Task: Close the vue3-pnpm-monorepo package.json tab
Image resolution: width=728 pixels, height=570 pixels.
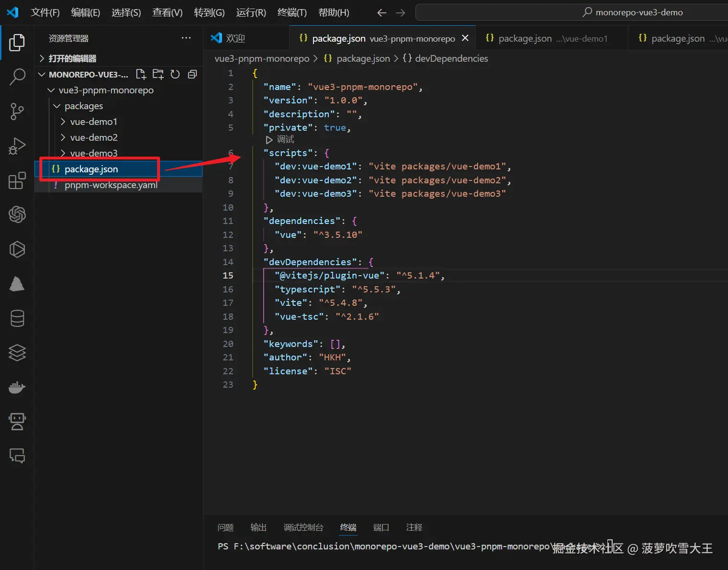Action: pyautogui.click(x=465, y=38)
